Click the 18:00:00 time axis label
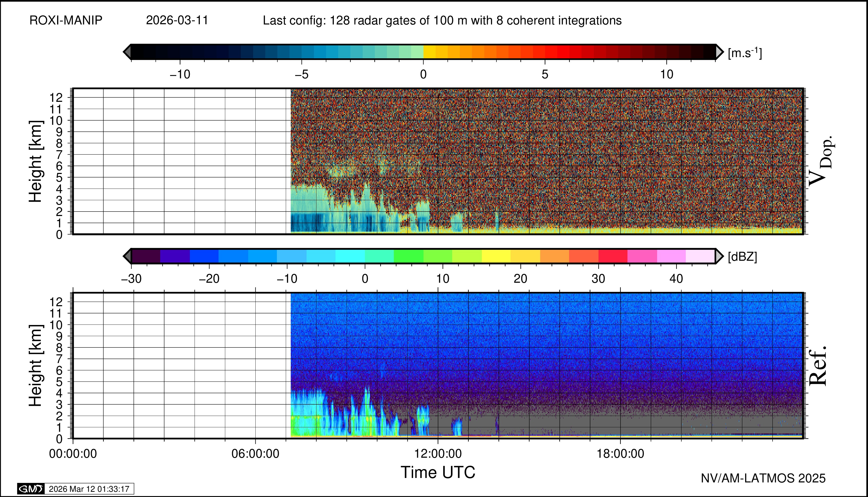This screenshot has height=497, width=868. (620, 454)
